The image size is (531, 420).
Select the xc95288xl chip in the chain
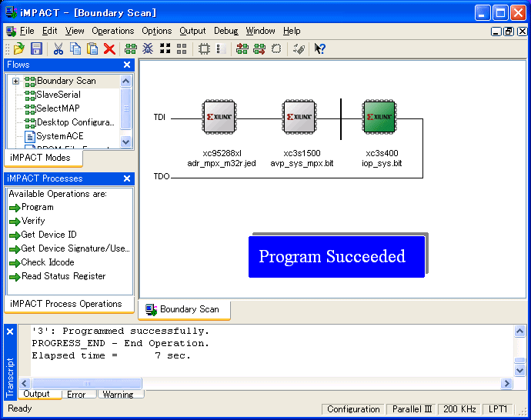pyautogui.click(x=219, y=118)
